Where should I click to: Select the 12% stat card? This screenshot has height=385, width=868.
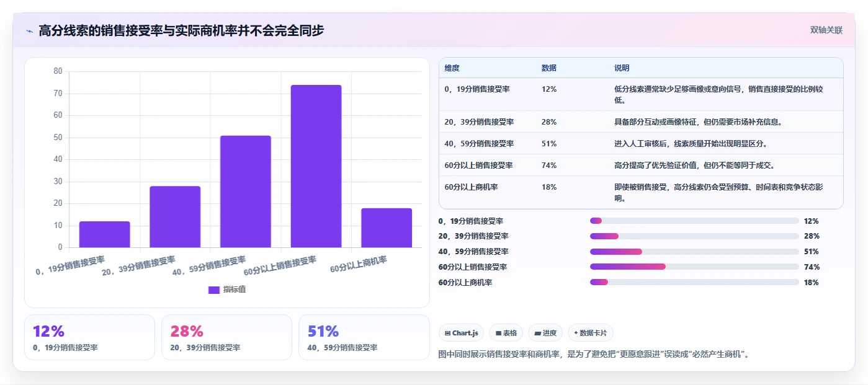coord(89,337)
